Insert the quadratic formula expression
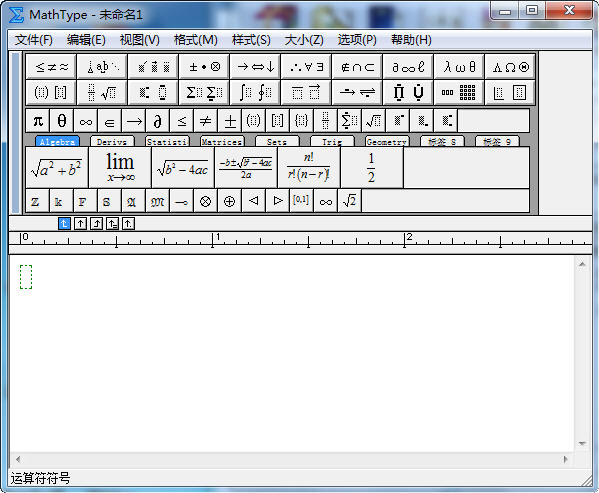This screenshot has width=599, height=493. pos(246,167)
